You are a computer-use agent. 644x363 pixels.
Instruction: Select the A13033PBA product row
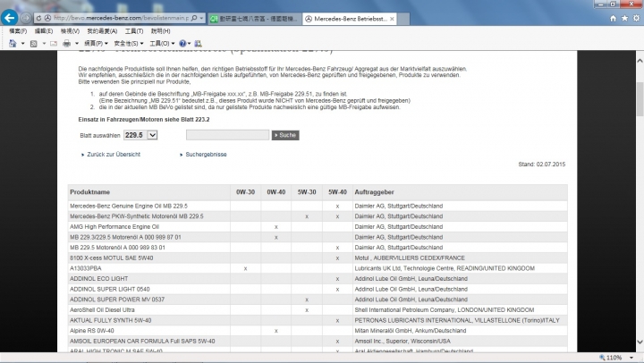pyautogui.click(x=318, y=268)
